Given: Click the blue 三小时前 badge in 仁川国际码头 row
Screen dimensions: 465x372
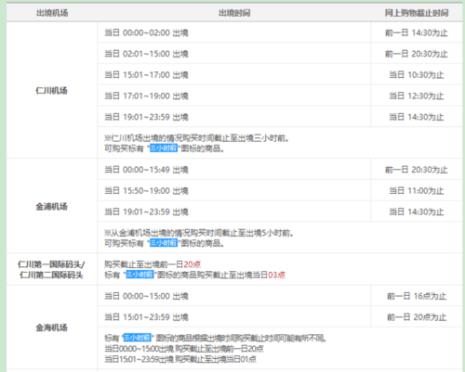Looking at the screenshot, I should click(140, 275).
